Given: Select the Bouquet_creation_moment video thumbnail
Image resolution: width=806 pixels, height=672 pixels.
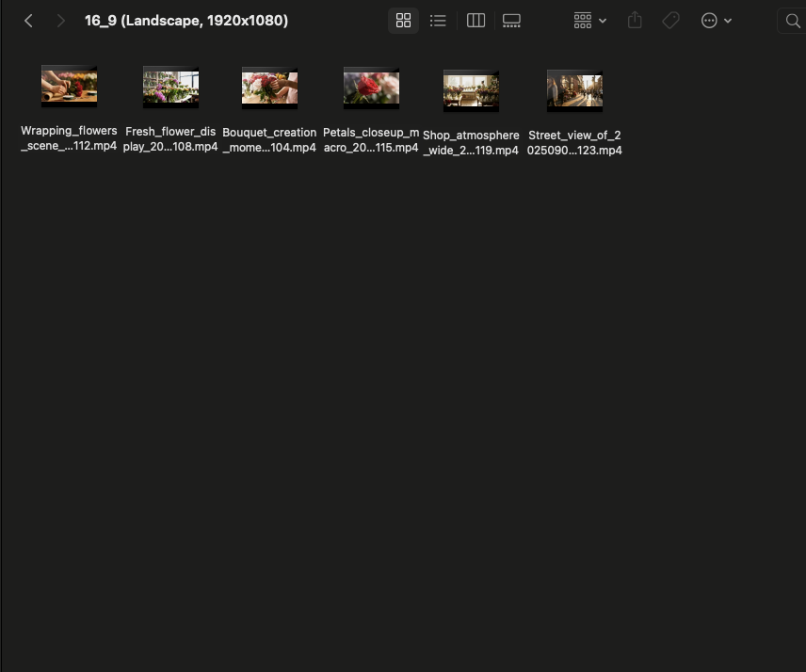Looking at the screenshot, I should point(269,88).
